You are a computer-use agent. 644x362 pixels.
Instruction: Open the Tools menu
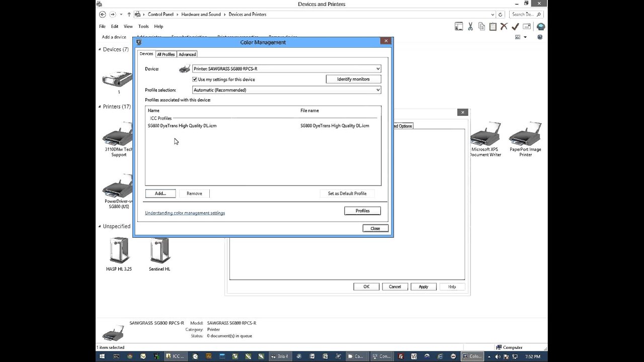coord(143,27)
